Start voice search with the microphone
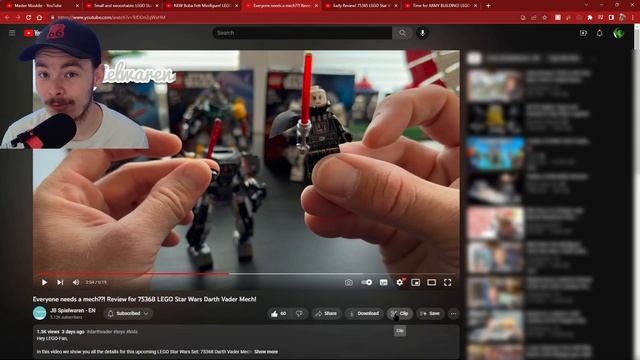Screen dimensions: 640x360 coord(422,33)
